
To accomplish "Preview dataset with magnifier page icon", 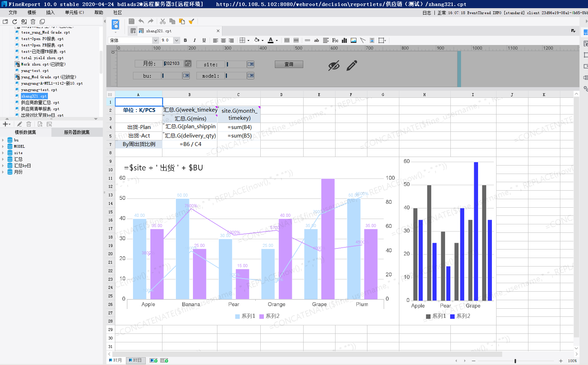I will click(x=40, y=124).
